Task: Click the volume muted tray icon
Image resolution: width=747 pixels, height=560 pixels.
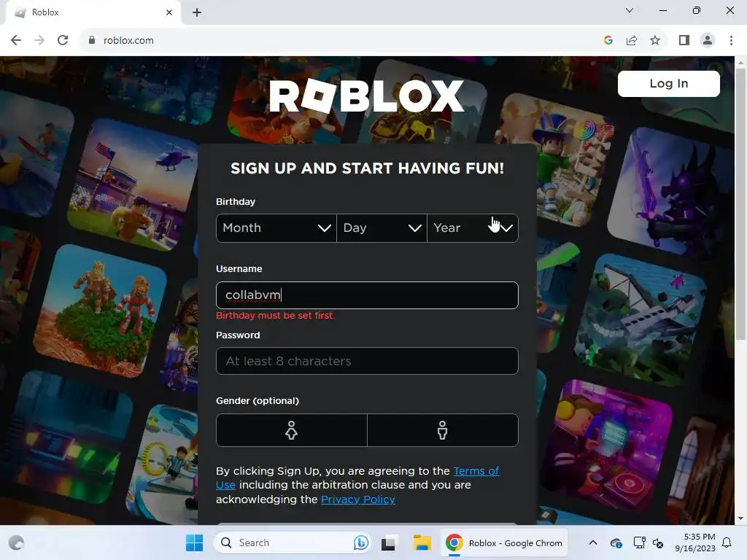Action: [x=658, y=542]
